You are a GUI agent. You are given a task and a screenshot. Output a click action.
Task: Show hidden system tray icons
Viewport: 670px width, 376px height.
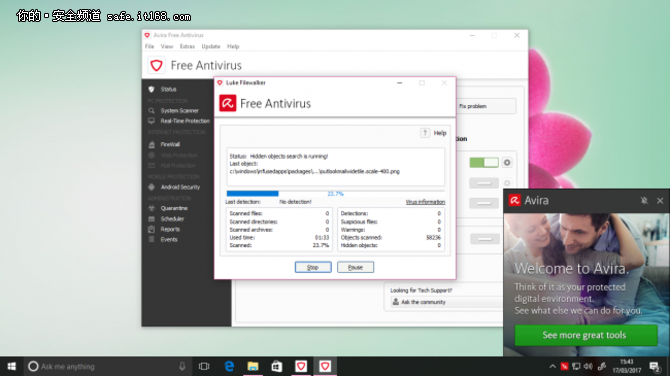[x=552, y=366]
